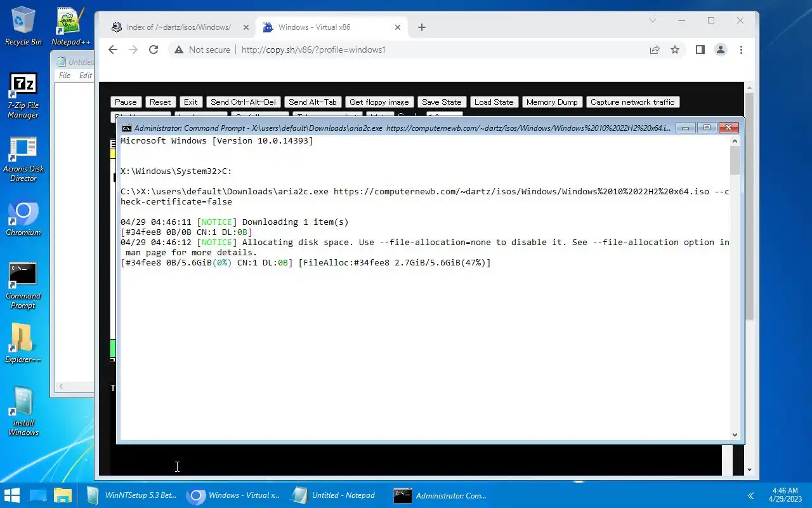812x508 pixels.
Task: Click the Exit emulator button
Action: point(191,102)
